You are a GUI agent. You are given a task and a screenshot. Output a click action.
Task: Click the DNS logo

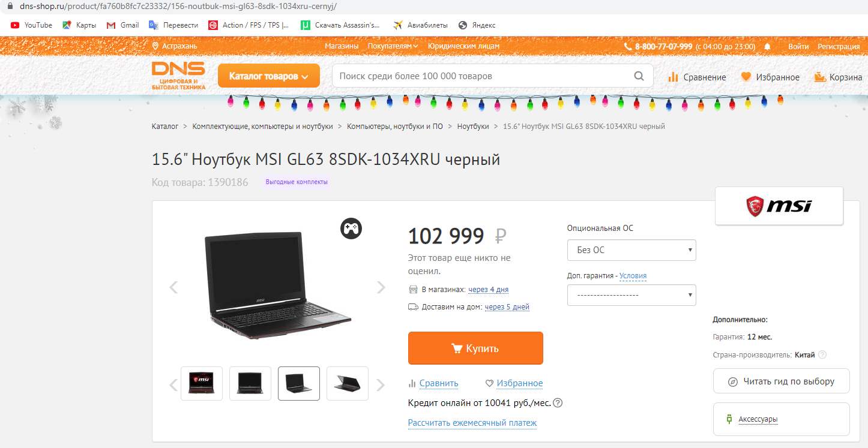coord(178,76)
